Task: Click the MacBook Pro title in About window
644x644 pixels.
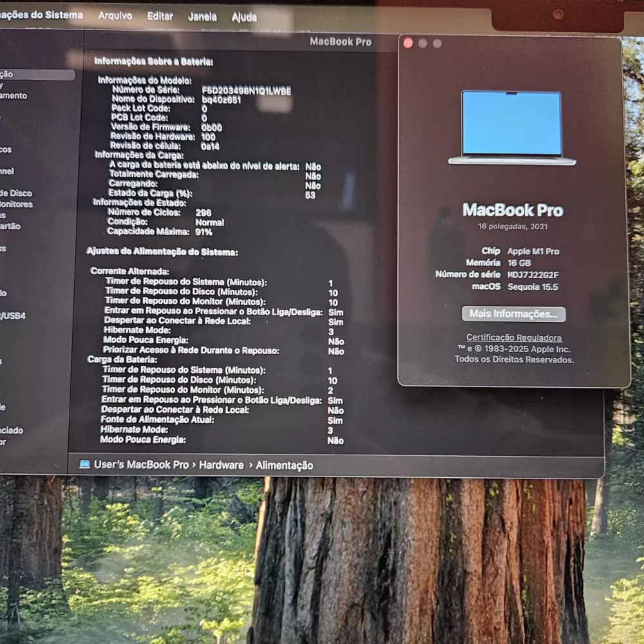Action: [x=513, y=210]
